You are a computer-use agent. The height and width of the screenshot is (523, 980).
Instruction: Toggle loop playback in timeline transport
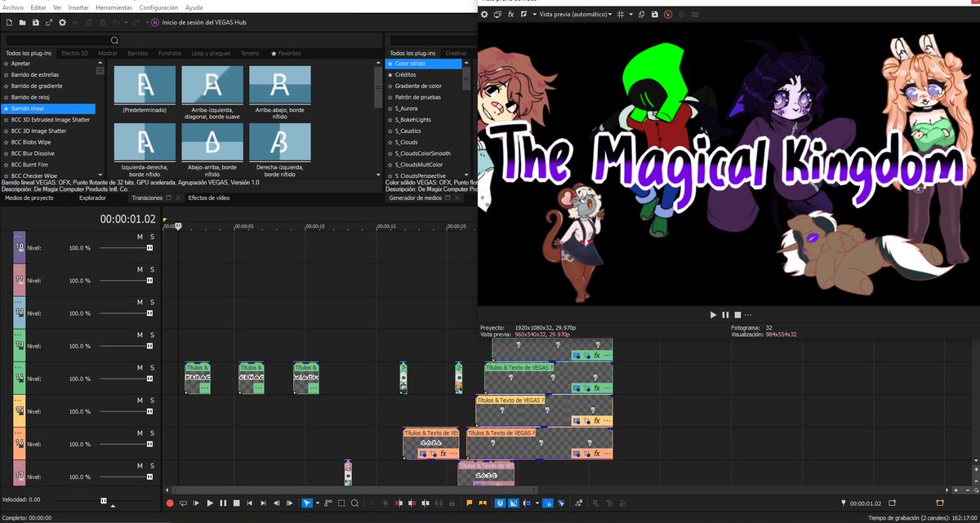click(183, 503)
